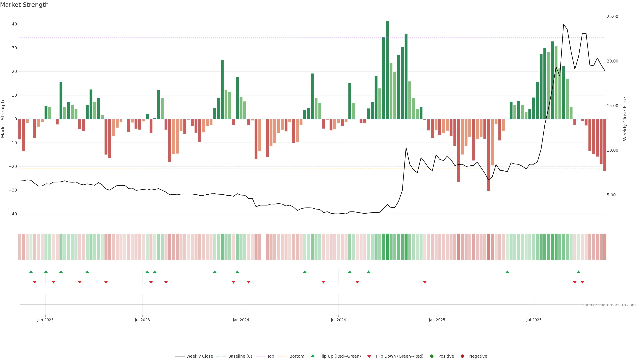The image size is (644, 362).
Task: Click the first green flip-up triangle marker
Action: click(x=31, y=272)
